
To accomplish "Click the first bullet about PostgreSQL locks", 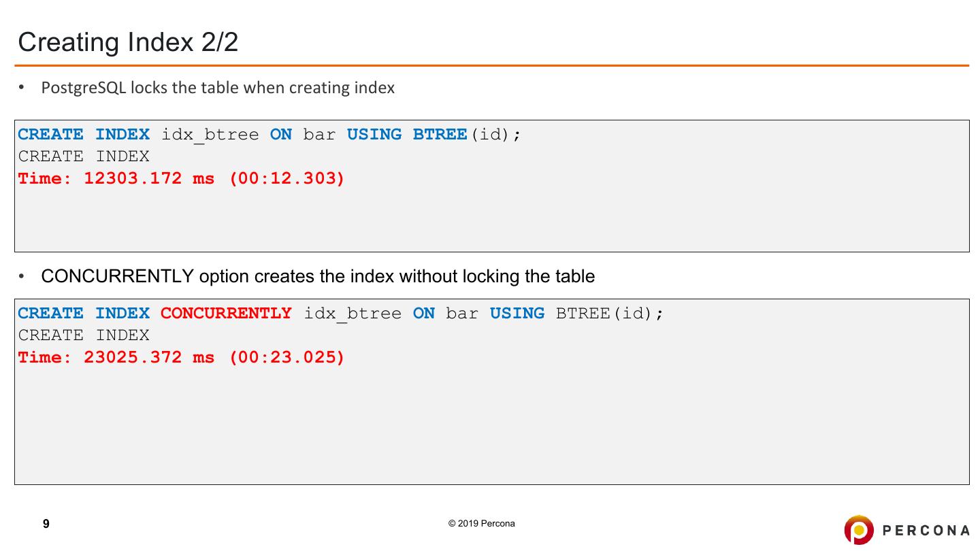I will point(218,88).
